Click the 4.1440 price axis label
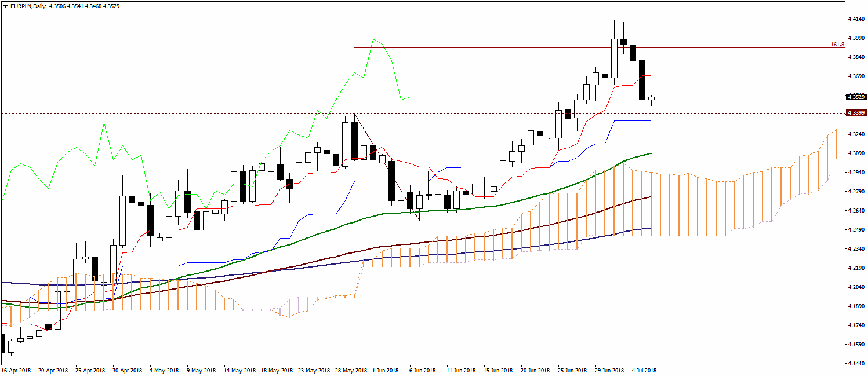The height and width of the screenshot is (377, 868). (x=855, y=364)
